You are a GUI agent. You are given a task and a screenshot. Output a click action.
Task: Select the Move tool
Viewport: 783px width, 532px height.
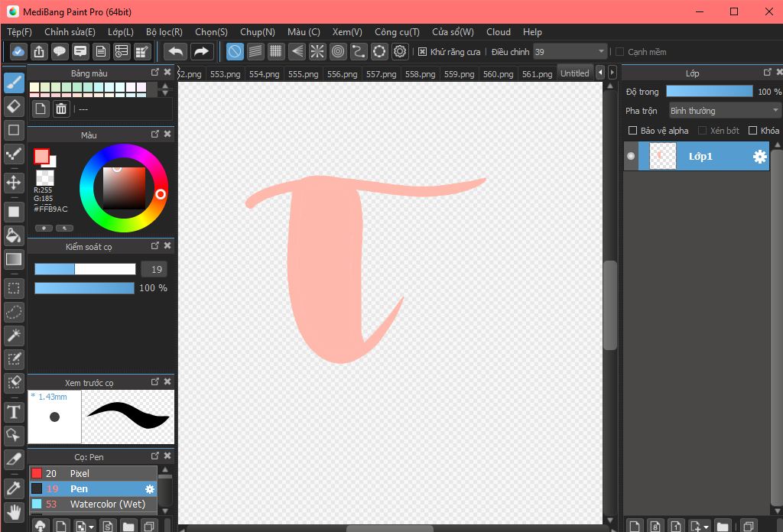tap(14, 182)
